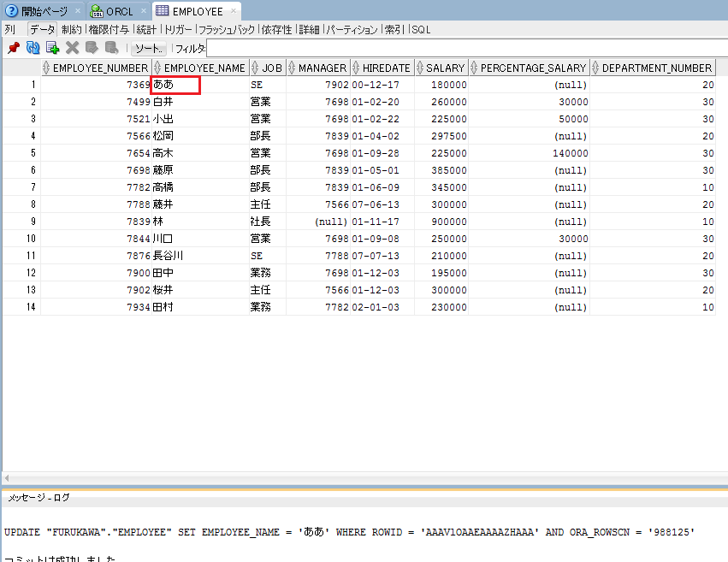
Task: Click employee name cell 長谷川
Action: (x=200, y=256)
